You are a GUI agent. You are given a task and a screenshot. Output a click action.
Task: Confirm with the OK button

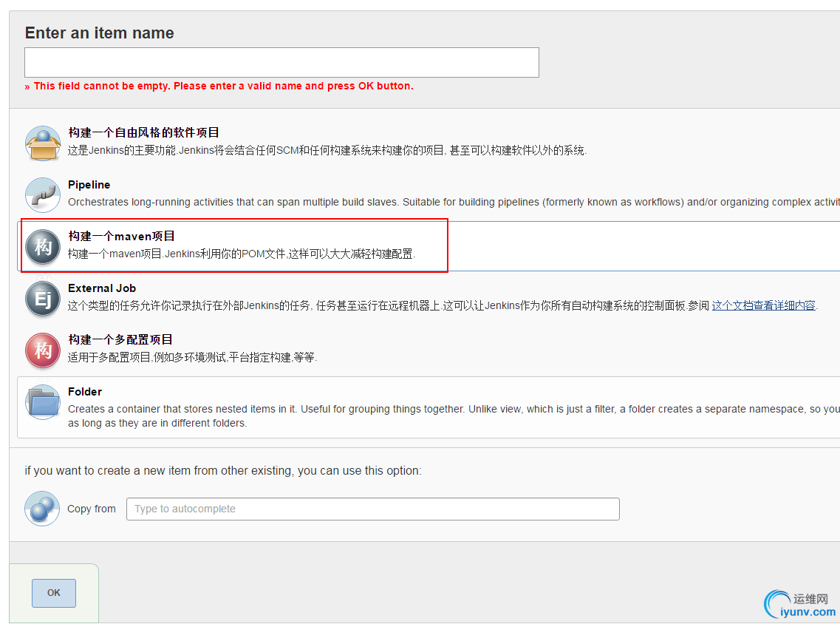point(54,593)
